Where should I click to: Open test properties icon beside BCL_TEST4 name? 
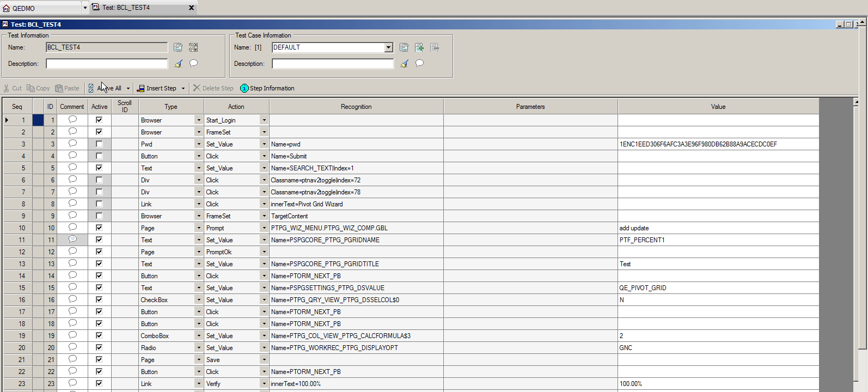[178, 47]
